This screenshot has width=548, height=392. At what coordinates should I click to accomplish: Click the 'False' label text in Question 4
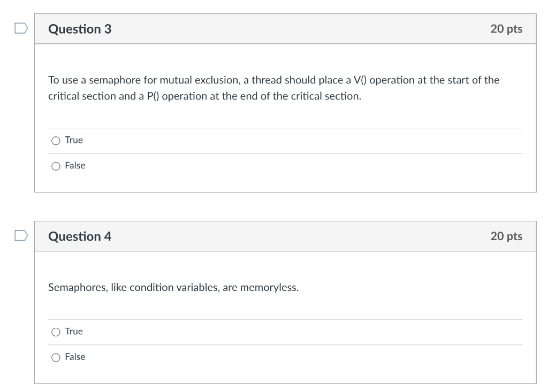coord(75,357)
